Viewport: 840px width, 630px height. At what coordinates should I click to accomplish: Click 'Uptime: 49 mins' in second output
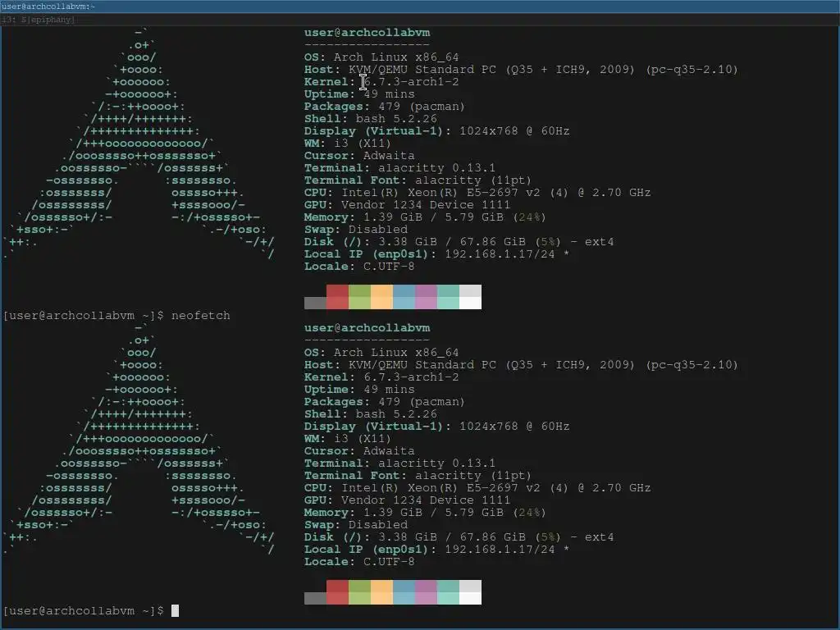pyautogui.click(x=359, y=390)
